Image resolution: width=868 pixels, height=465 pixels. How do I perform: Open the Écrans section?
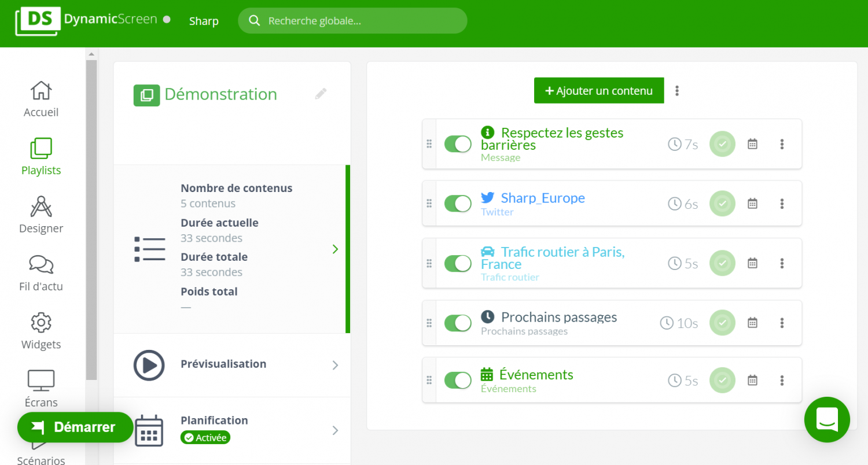click(41, 389)
